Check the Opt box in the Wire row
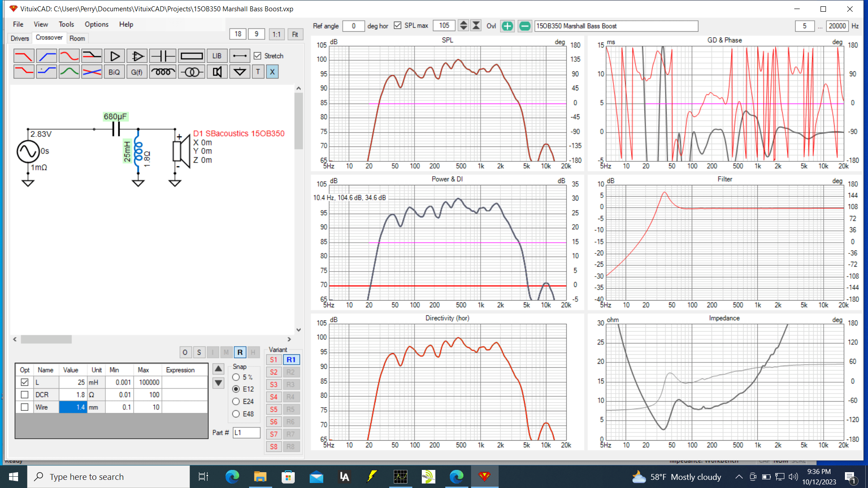868x488 pixels. [x=24, y=407]
